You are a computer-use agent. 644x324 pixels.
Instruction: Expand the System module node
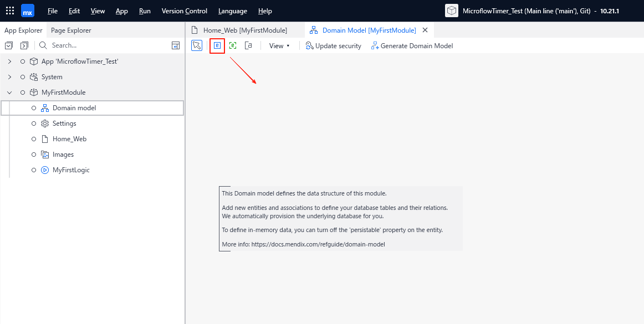pos(9,77)
